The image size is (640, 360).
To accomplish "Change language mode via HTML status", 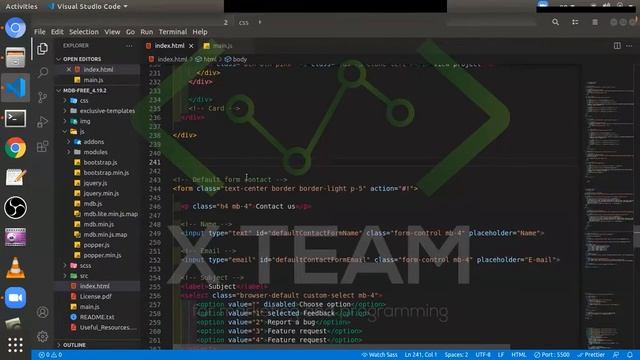I will click(519, 355).
